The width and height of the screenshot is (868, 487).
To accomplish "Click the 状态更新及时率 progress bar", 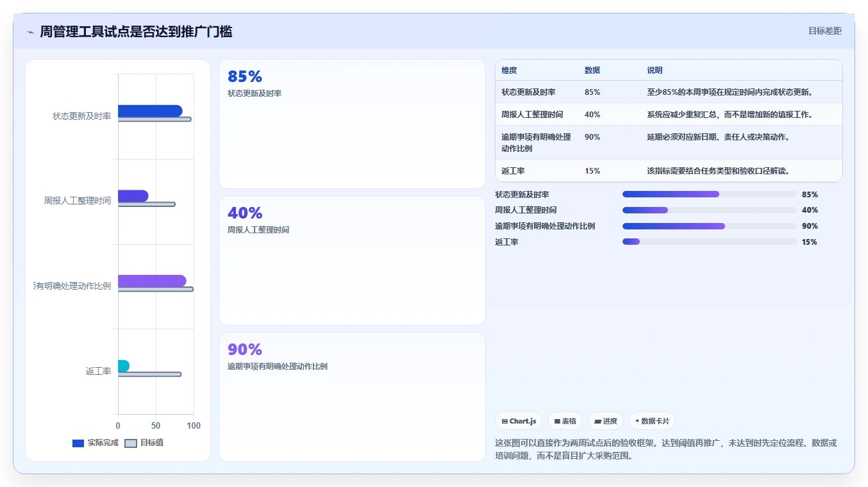I will [x=709, y=194].
